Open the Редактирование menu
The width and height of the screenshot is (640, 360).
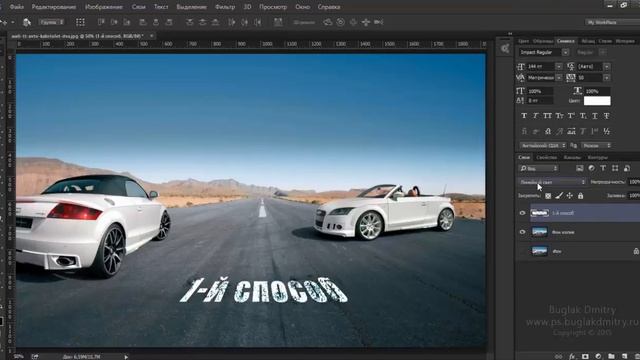54,7
